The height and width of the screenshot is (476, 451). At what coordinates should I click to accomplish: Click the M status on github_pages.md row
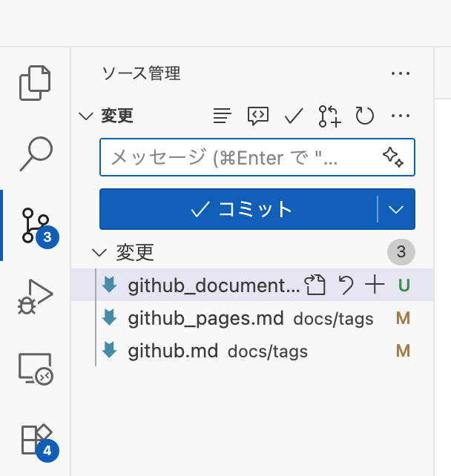403,318
